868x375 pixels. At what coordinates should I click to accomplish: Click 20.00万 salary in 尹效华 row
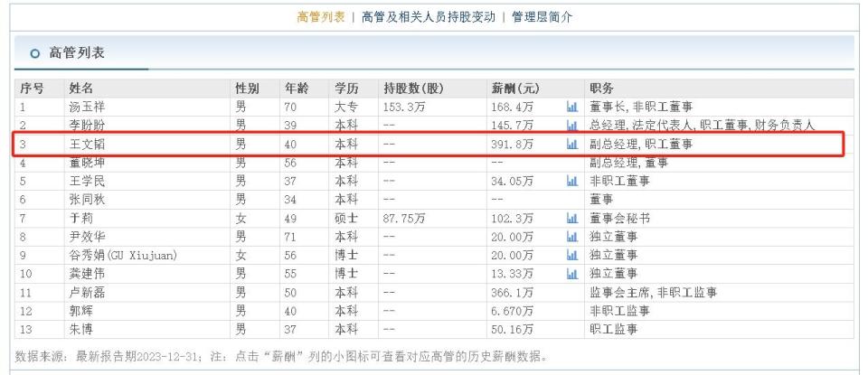513,237
